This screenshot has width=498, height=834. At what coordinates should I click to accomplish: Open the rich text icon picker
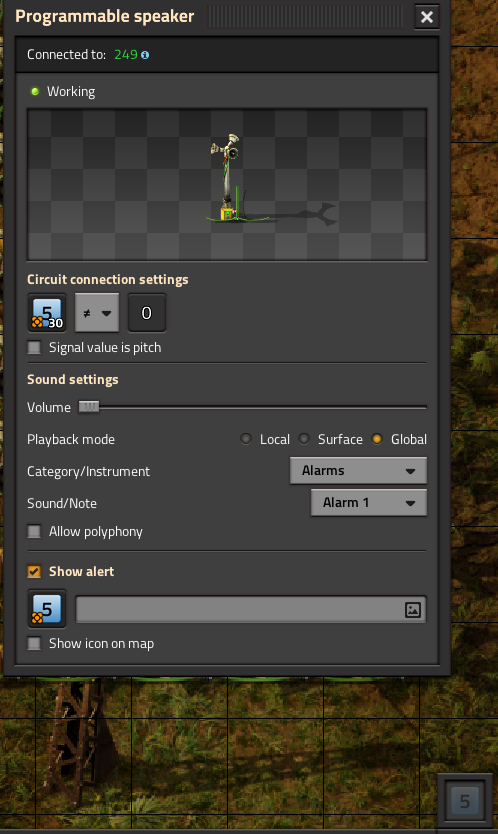(413, 610)
